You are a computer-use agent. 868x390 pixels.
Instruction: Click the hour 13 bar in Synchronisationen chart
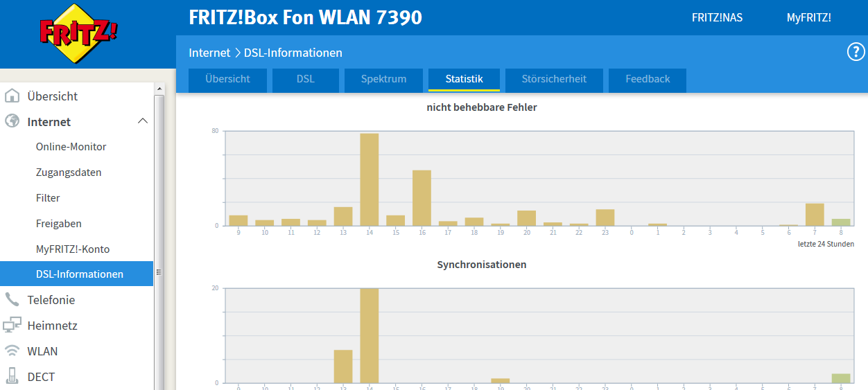(x=343, y=366)
